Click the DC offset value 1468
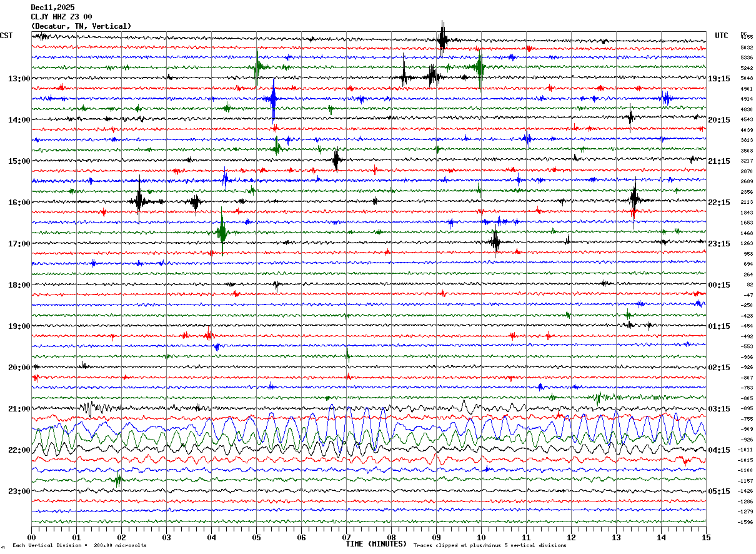Screen dimensions: 756x554 pos(747,233)
